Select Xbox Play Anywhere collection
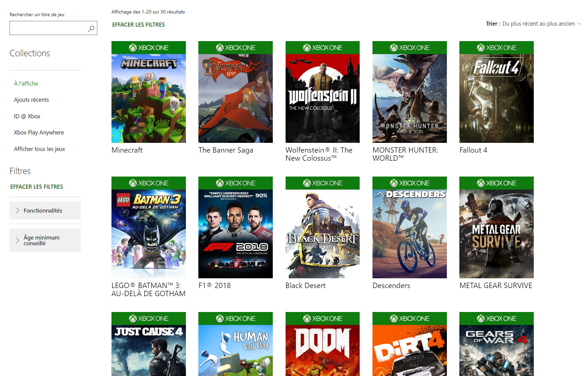Screen dimensions: 588x376 [x=39, y=132]
